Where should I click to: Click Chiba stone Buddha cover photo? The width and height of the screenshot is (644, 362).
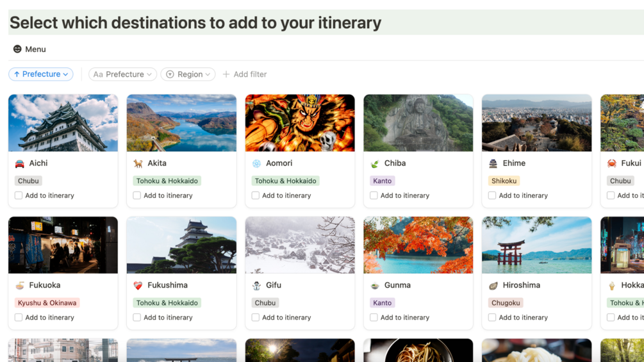(x=418, y=123)
